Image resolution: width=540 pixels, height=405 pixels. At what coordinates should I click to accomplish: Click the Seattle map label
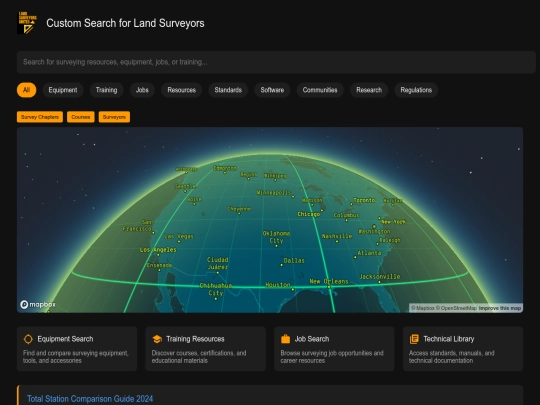(185, 186)
